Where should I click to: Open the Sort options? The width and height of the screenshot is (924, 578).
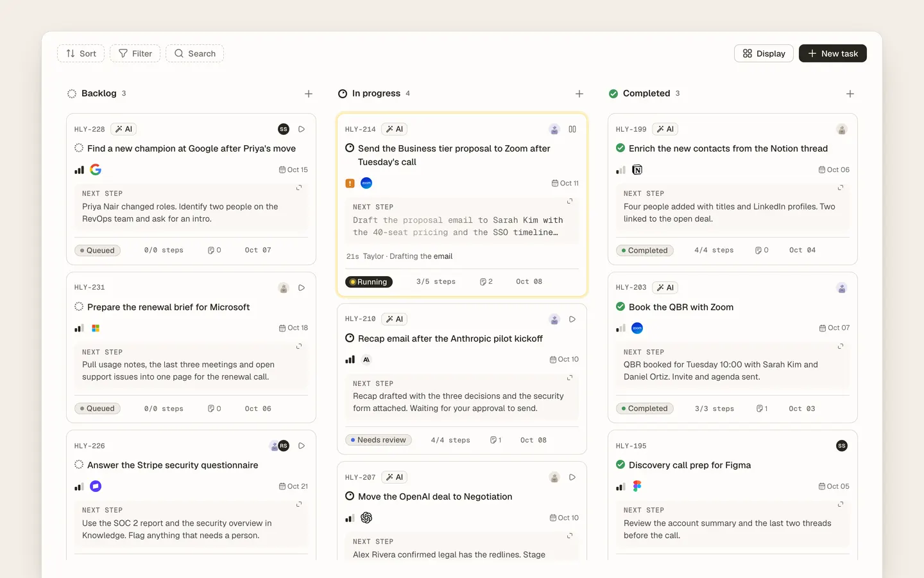pyautogui.click(x=81, y=53)
